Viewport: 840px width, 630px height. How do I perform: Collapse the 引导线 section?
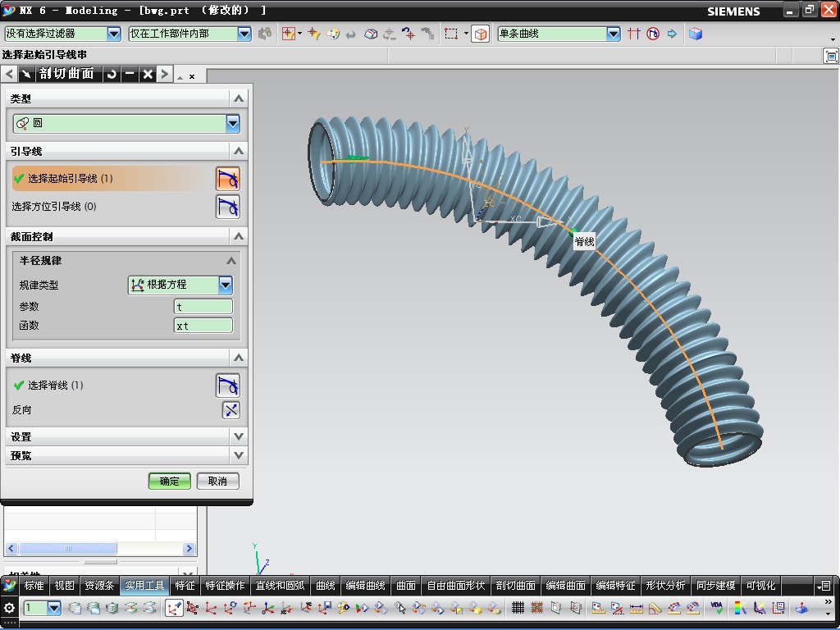pos(239,151)
